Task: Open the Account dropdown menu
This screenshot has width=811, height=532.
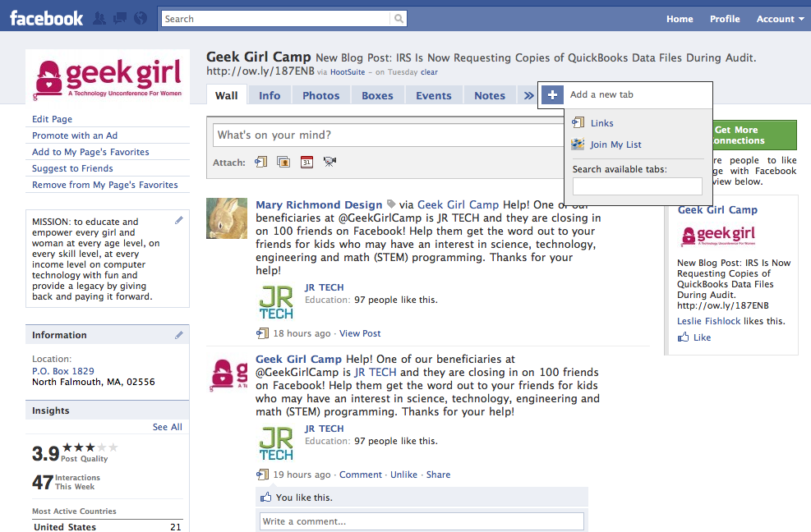Action: tap(780, 19)
